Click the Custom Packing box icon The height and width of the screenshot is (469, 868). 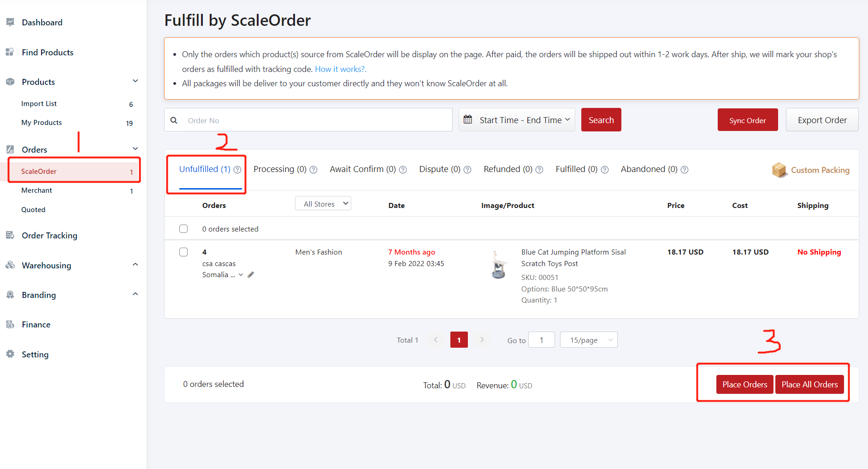779,170
